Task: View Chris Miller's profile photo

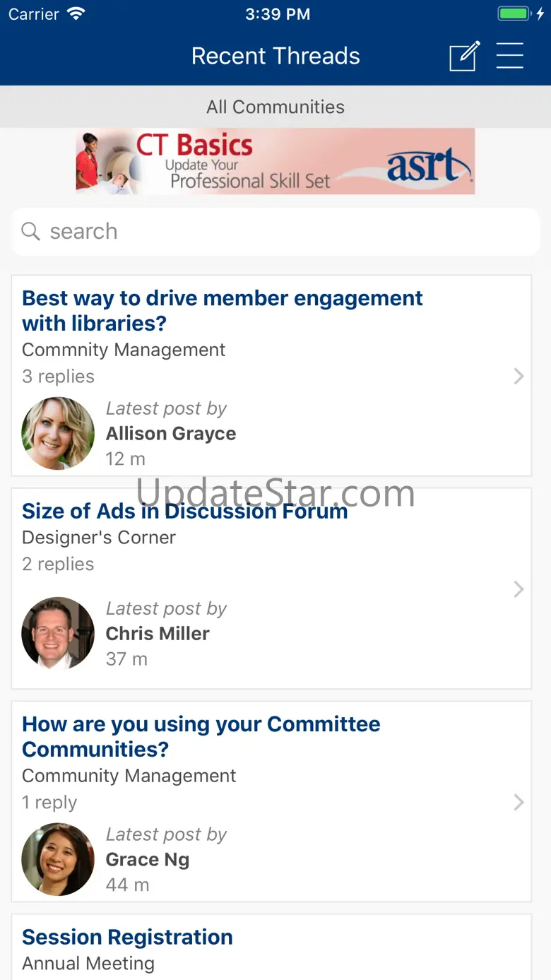Action: click(x=58, y=633)
